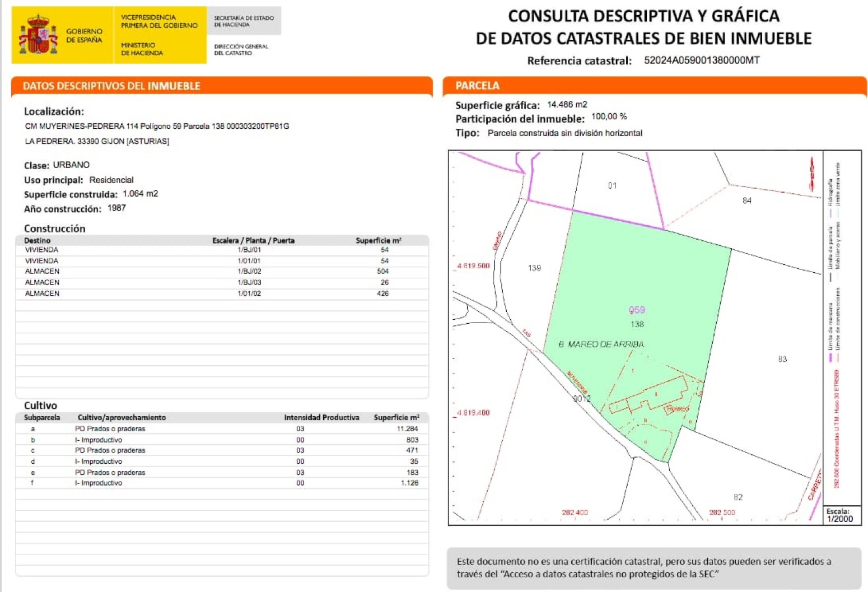Select the VIVIENDA 1/BJ/01 construction row
This screenshot has height=592, width=868.
[x=222, y=250]
